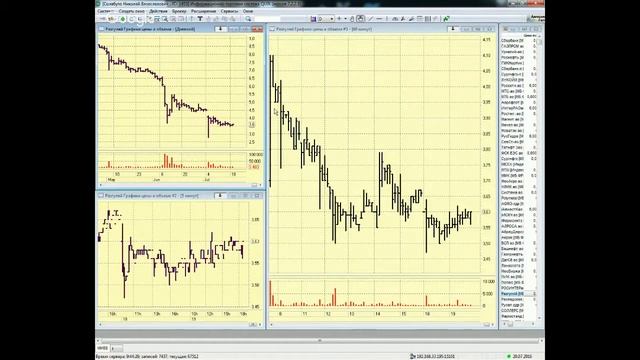Click the 60-minute chart horizontal scrollbar

tap(381, 325)
